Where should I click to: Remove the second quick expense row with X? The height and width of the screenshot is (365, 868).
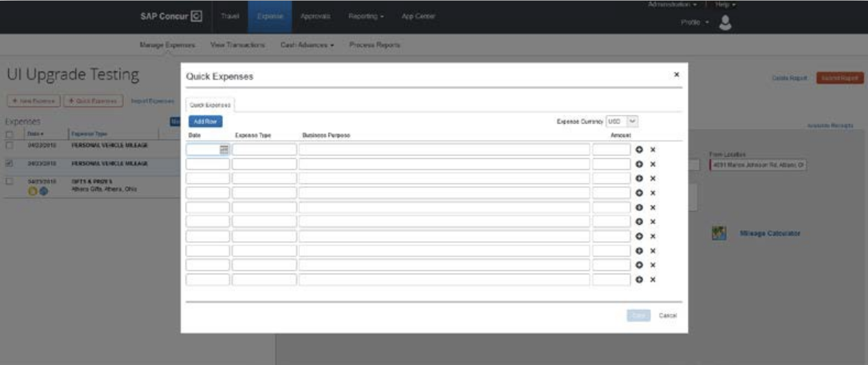(x=653, y=164)
